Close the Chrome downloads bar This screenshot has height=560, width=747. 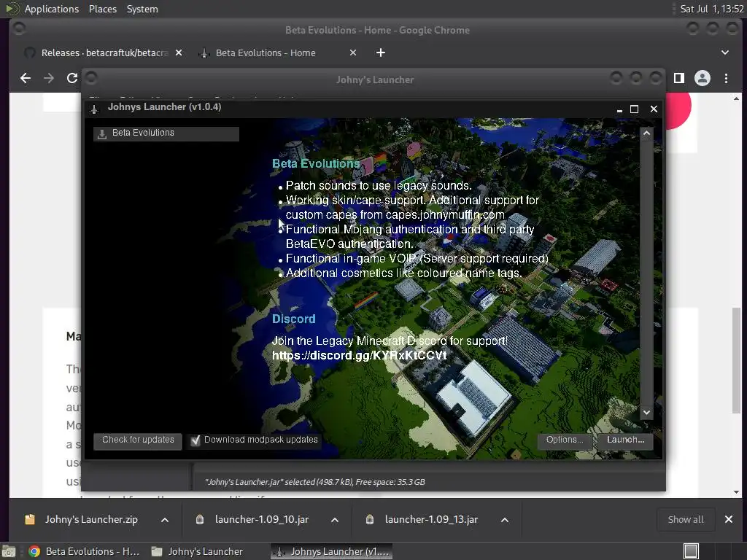tap(729, 519)
